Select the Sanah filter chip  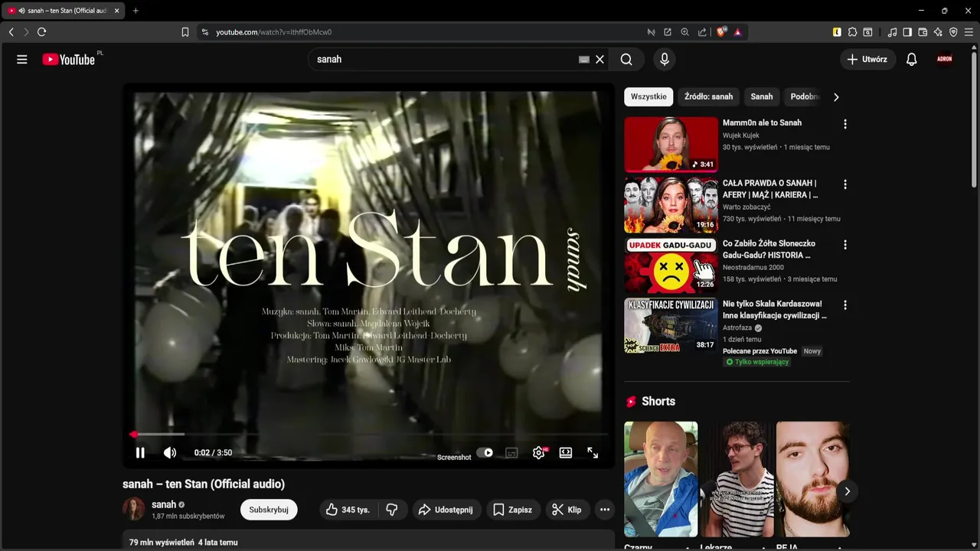[762, 97]
